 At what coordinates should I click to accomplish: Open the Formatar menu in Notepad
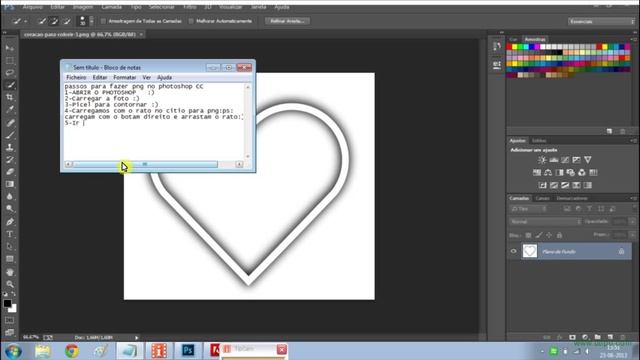(x=124, y=77)
